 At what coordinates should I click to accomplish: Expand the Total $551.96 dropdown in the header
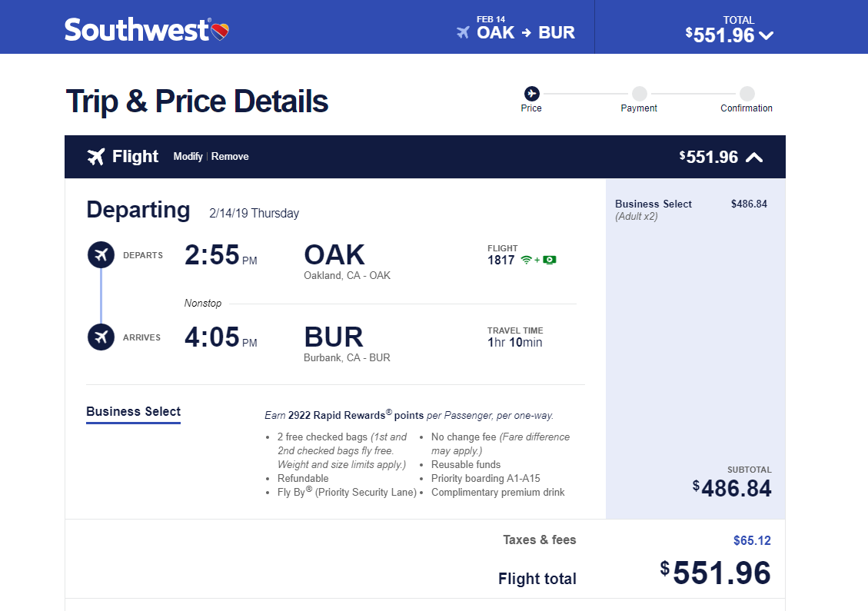pyautogui.click(x=767, y=35)
